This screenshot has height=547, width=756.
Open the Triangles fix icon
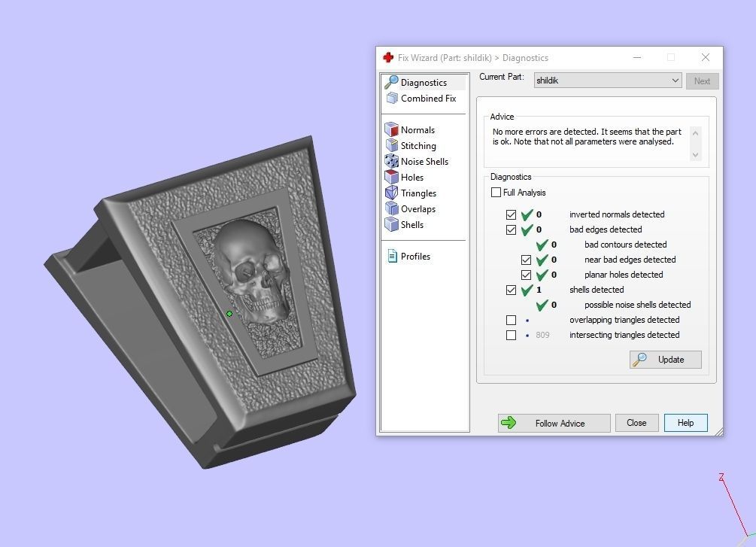391,193
